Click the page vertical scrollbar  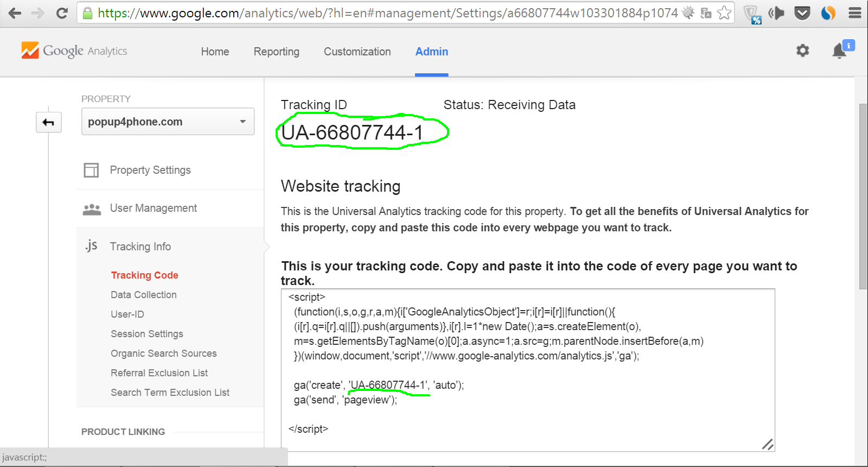click(x=863, y=195)
